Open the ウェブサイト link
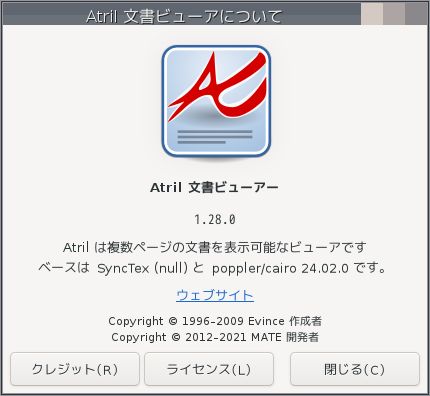The width and height of the screenshot is (430, 396). pyautogui.click(x=215, y=295)
